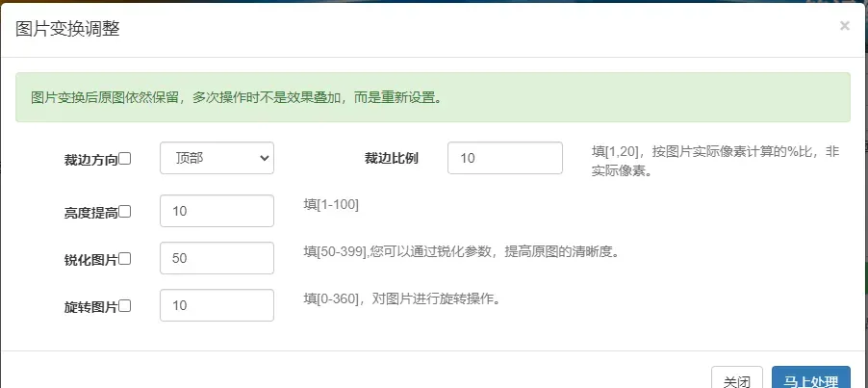Viewport: 868px width, 388px height.
Task: Click the 图片变换调整 dialog title
Action: pyautogui.click(x=67, y=28)
